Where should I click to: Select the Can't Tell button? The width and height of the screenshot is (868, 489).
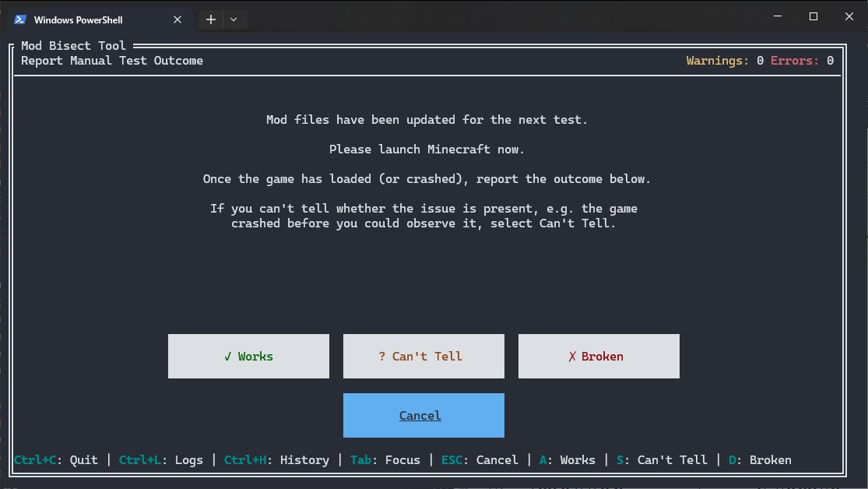tap(423, 356)
